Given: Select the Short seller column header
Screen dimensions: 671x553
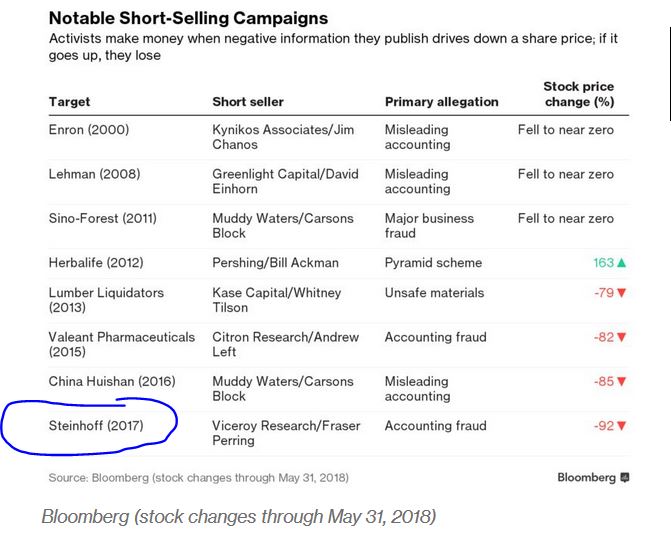Looking at the screenshot, I should tap(248, 102).
